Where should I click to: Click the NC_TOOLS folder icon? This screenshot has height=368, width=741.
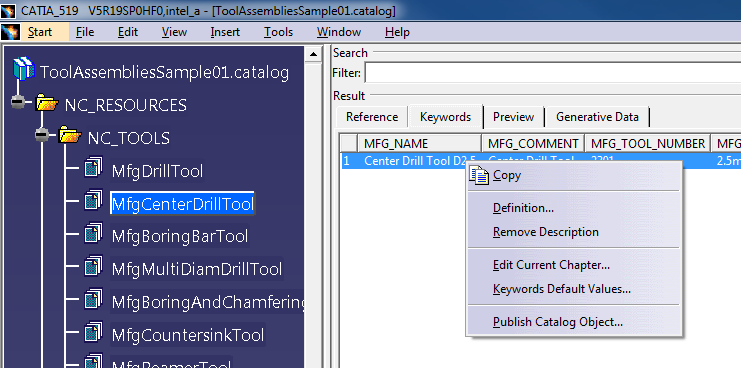pyautogui.click(x=71, y=135)
